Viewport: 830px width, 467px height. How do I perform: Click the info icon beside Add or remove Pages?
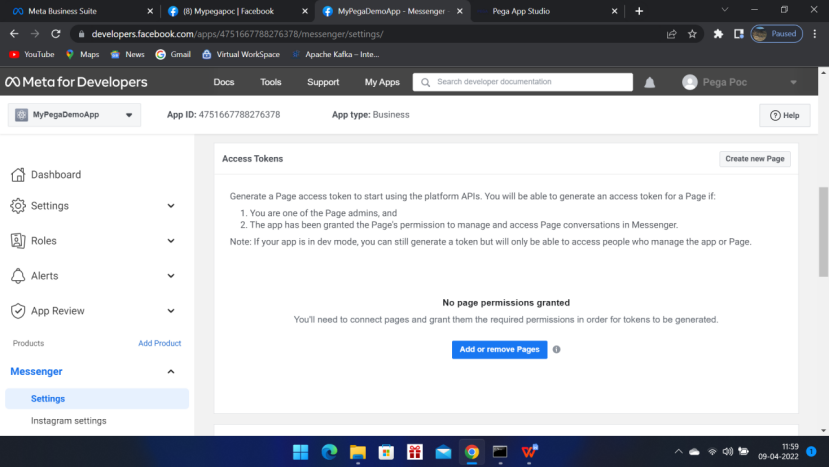[556, 349]
